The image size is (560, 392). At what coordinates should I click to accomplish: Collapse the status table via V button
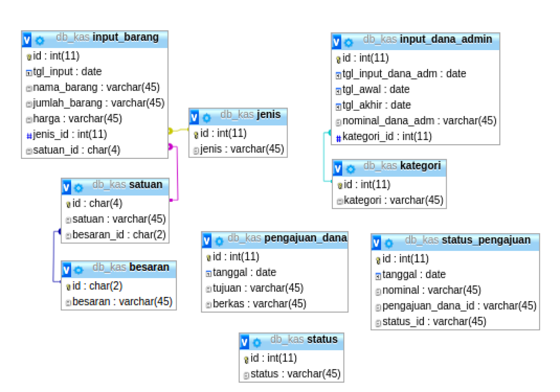244,342
